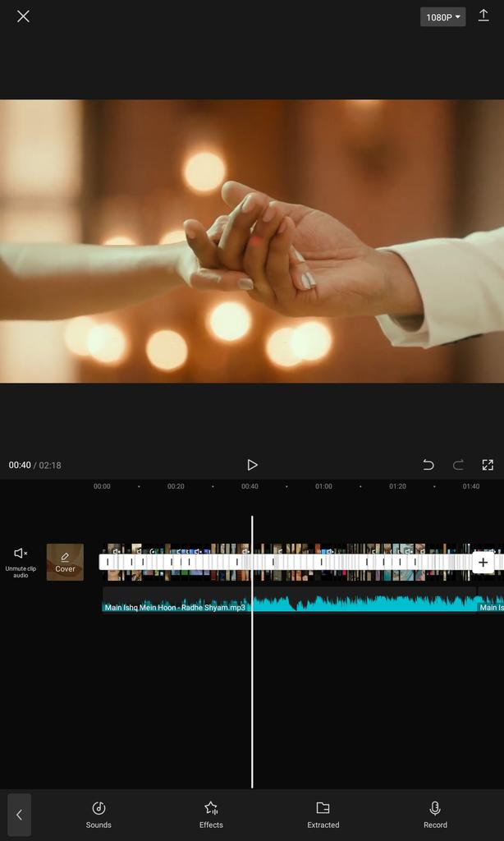Open the audio Effects menu

(x=211, y=815)
